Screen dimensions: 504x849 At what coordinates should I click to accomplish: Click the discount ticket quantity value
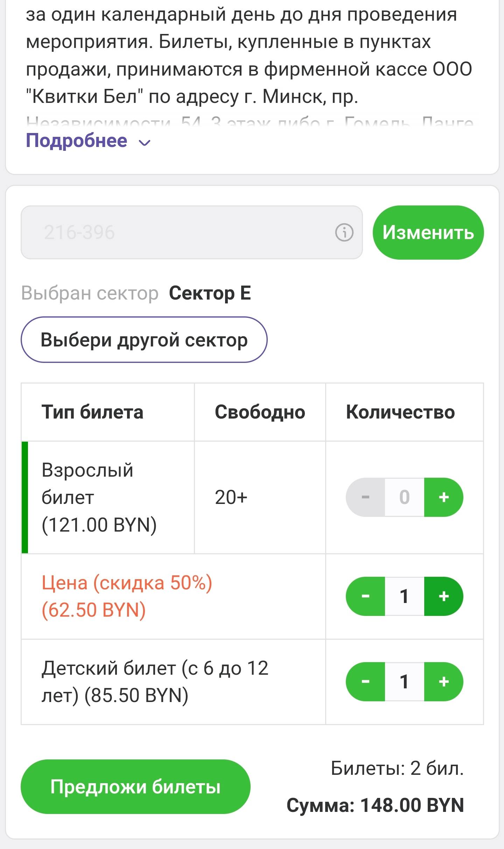click(x=404, y=596)
